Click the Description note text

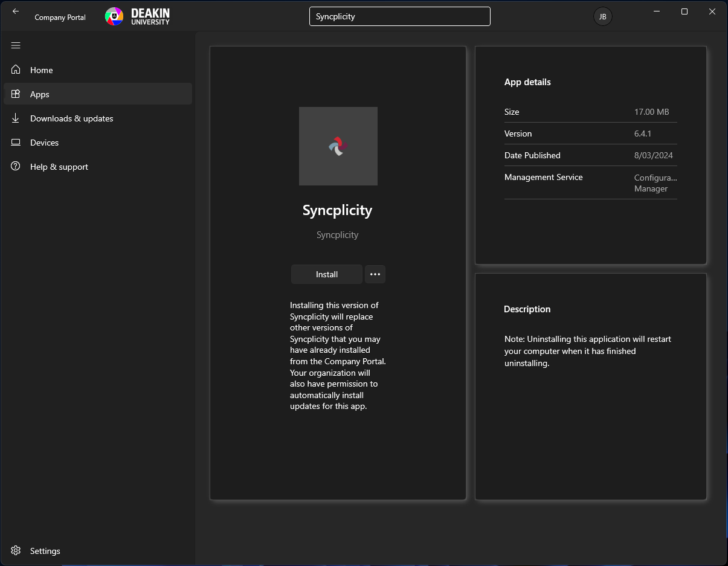click(587, 351)
